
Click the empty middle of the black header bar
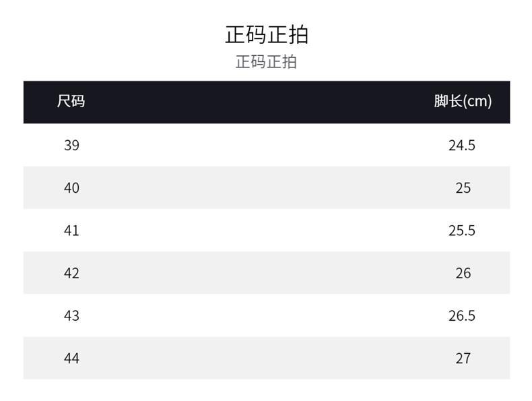pos(266,102)
